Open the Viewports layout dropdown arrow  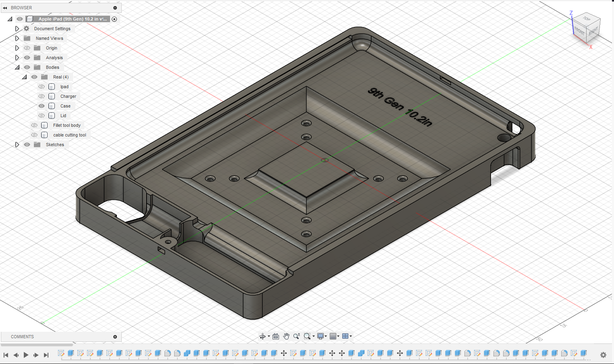[351, 336]
